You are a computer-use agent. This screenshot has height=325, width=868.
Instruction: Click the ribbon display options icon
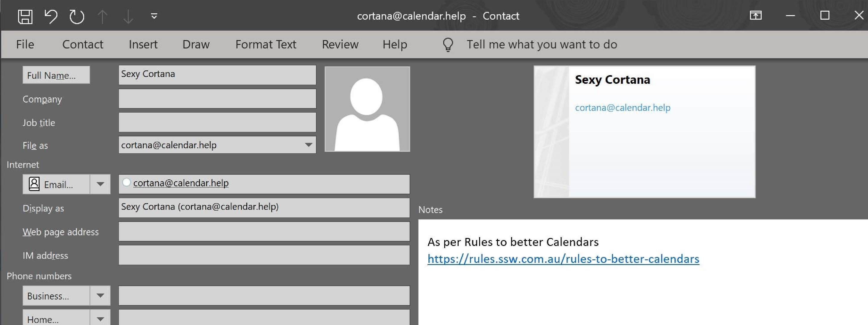pyautogui.click(x=755, y=15)
